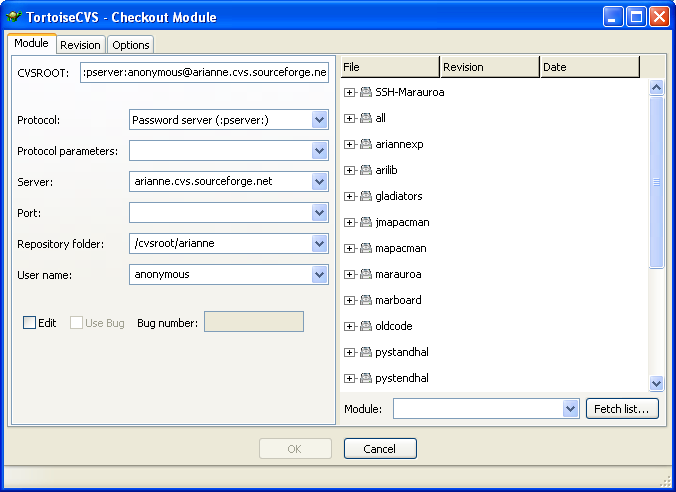Enable the Edit checkbox

point(30,323)
